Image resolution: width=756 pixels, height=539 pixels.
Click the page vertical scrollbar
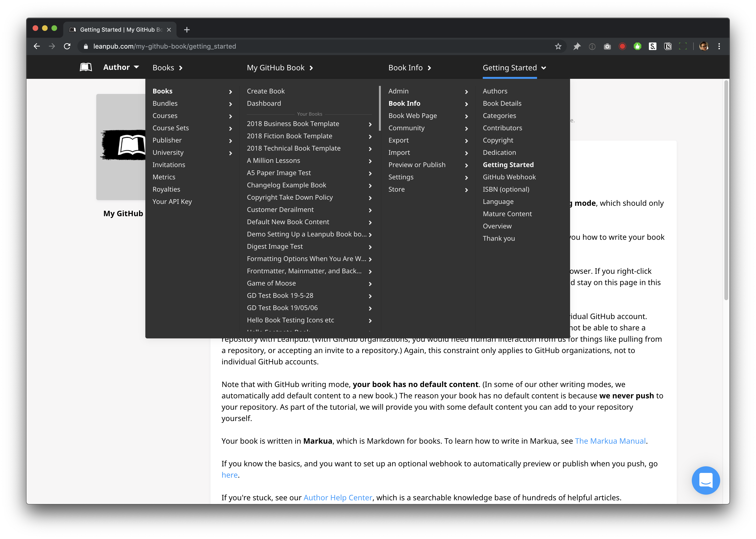pyautogui.click(x=726, y=189)
